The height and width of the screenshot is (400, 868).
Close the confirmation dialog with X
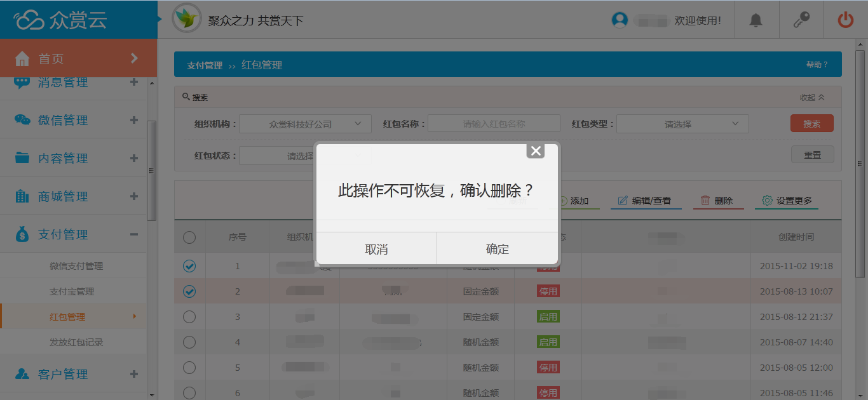536,150
